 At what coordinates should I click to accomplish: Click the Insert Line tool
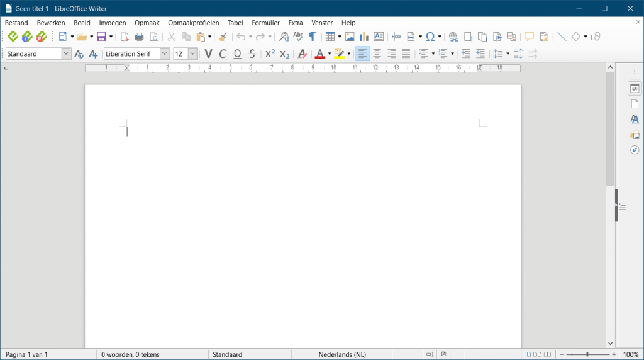click(x=562, y=37)
